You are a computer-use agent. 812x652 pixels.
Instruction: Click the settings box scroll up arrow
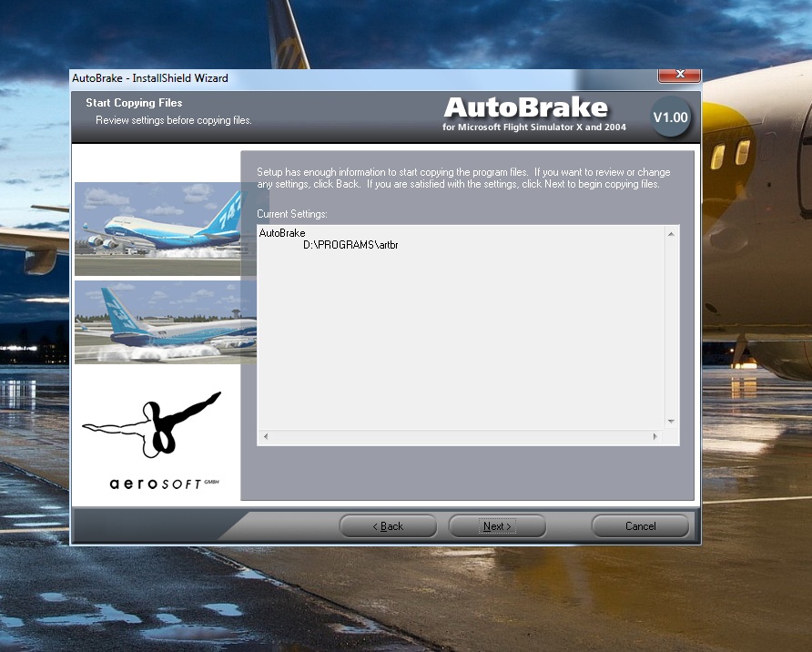(x=671, y=234)
